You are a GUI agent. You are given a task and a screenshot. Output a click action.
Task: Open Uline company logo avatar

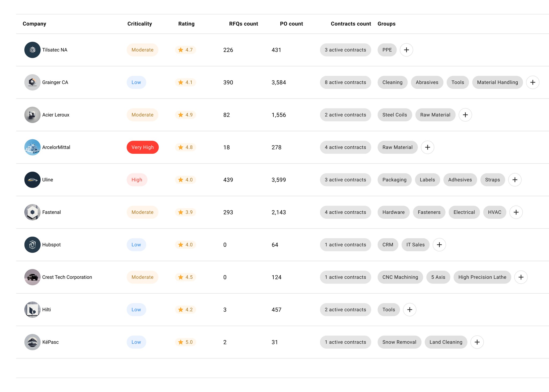(32, 180)
